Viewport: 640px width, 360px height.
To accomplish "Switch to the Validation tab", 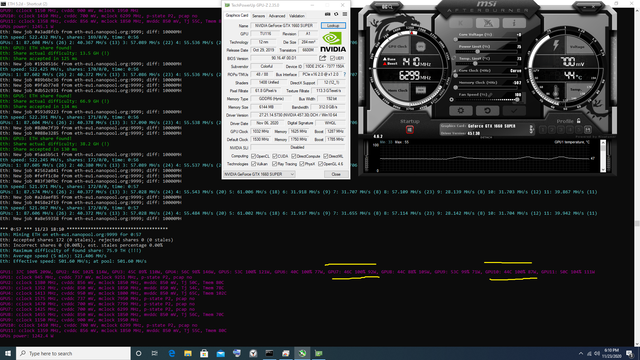I will point(297,16).
